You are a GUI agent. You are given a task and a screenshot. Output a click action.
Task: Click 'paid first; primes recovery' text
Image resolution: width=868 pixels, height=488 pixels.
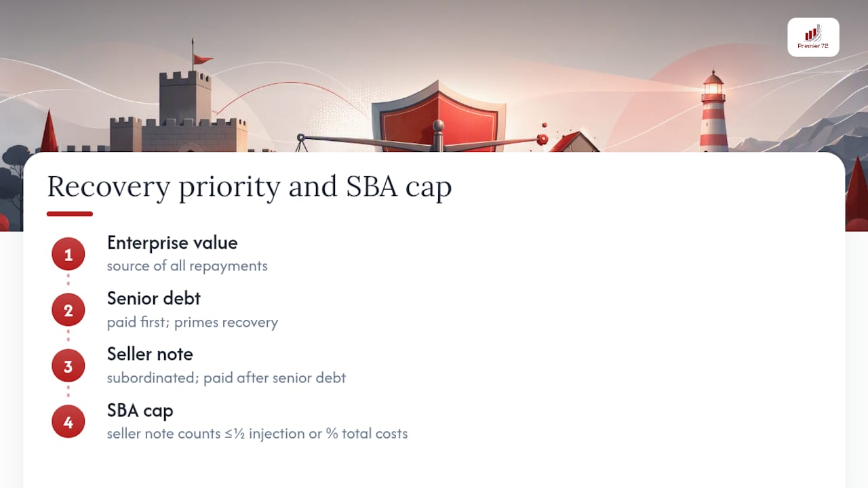tap(193, 322)
